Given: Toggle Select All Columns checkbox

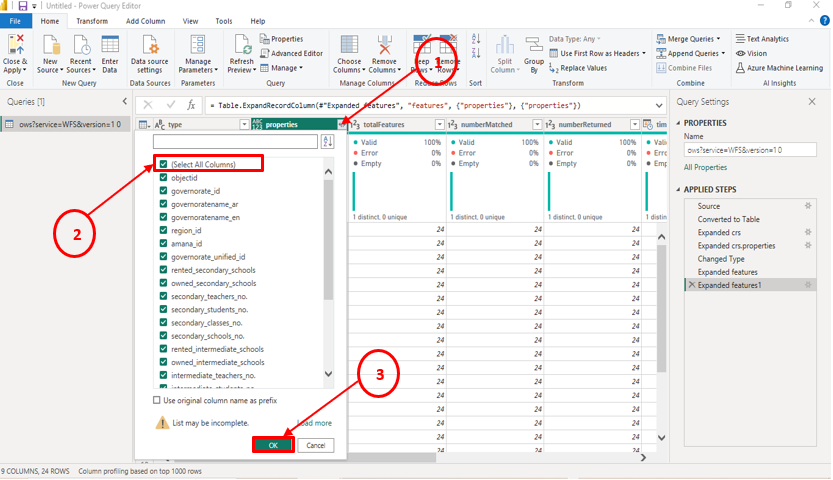Looking at the screenshot, I should (x=164, y=164).
